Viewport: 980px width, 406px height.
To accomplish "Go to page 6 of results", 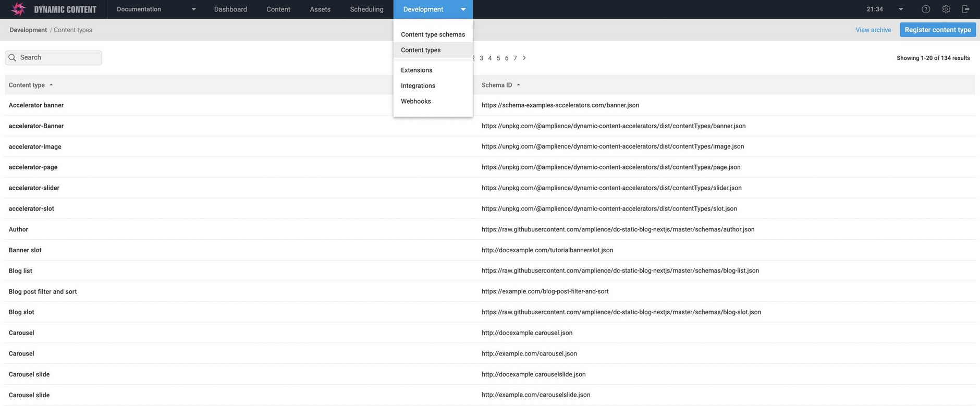I will pos(507,58).
